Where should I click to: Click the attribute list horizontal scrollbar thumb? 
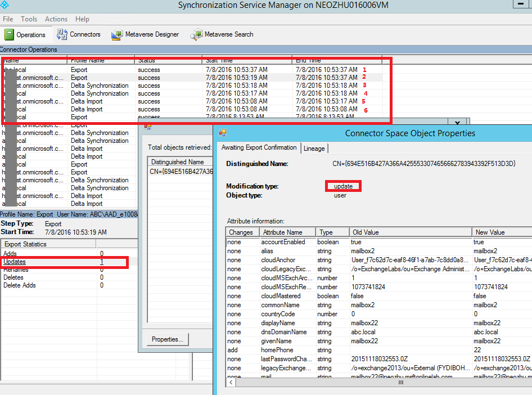pyautogui.click(x=401, y=383)
